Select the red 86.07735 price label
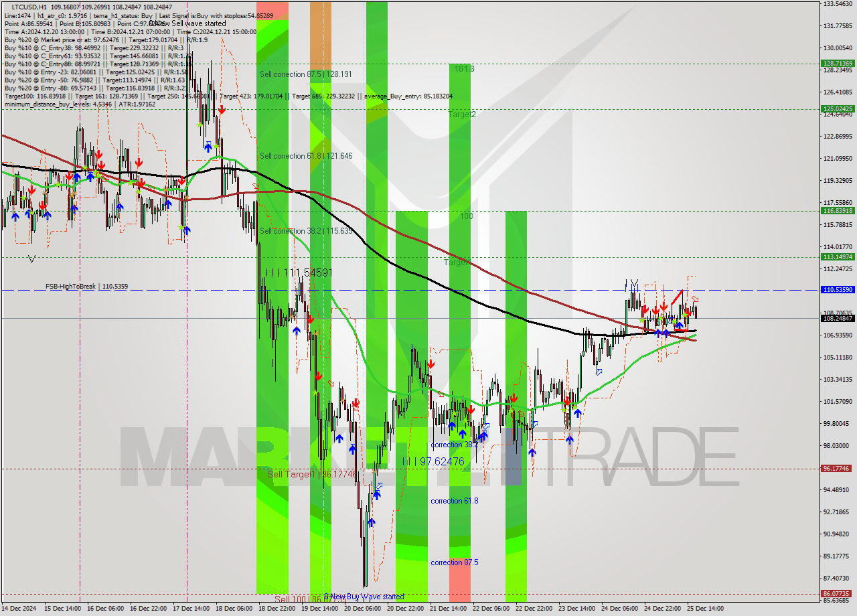Image resolution: width=857 pixels, height=616 pixels. click(x=838, y=593)
